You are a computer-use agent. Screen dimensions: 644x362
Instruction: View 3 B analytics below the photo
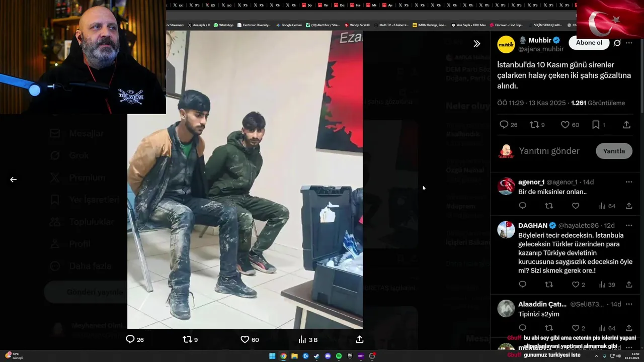coord(308,339)
